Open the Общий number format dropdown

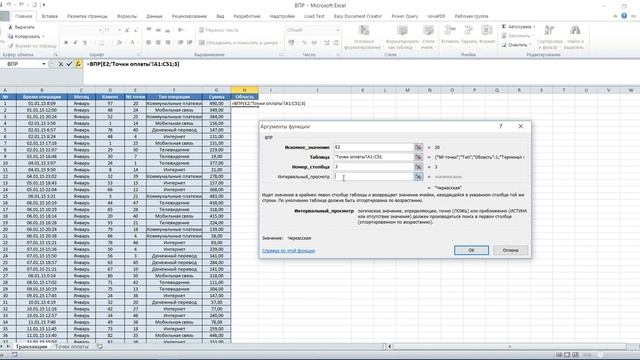tap(337, 30)
